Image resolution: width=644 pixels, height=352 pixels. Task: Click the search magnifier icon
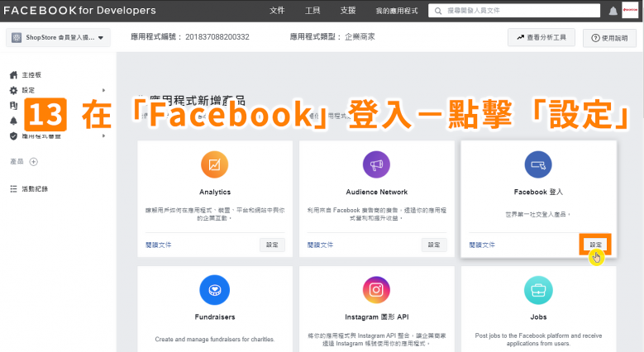[x=438, y=11]
